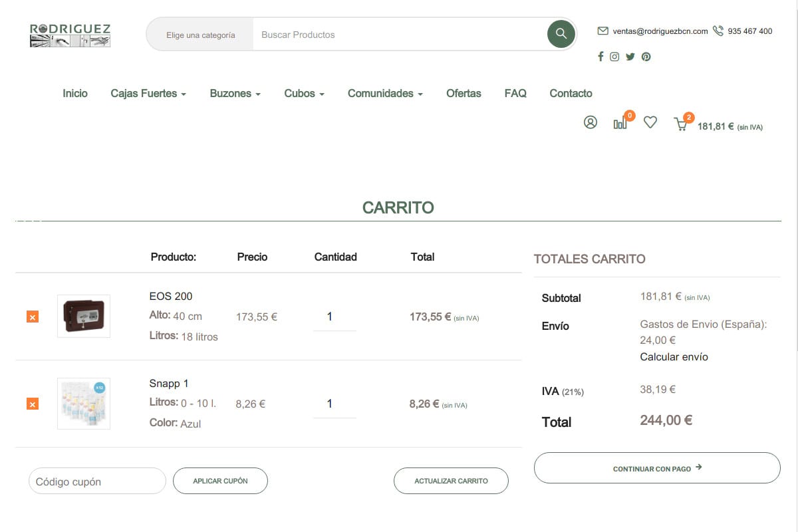Click Continuar con Pago button

click(x=657, y=468)
